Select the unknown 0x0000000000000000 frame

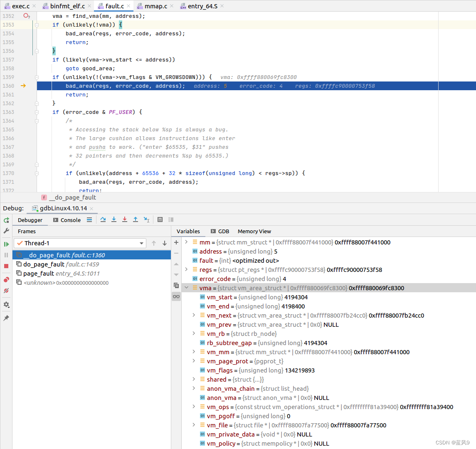pos(92,283)
